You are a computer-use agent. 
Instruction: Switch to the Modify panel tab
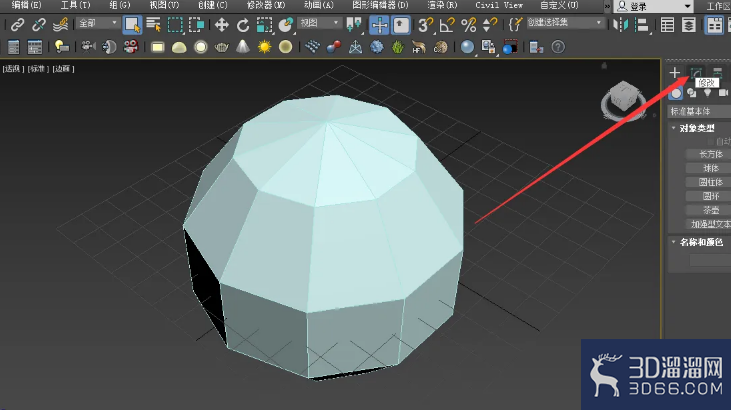tap(696, 73)
